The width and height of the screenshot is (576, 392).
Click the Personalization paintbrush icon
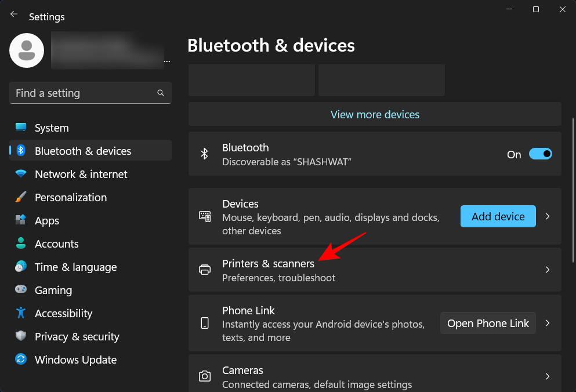click(21, 197)
